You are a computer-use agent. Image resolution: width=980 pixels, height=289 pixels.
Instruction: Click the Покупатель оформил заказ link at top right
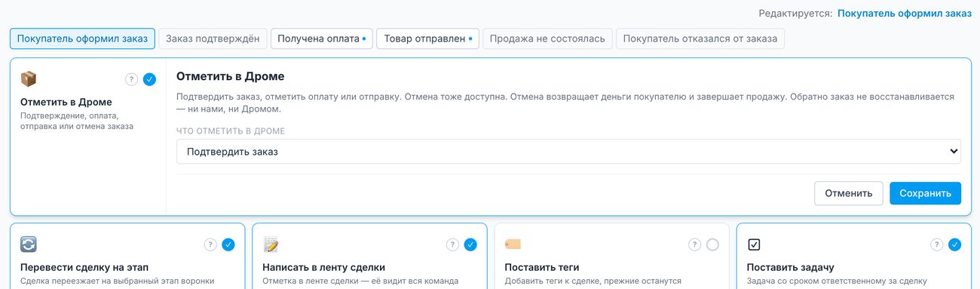tap(905, 13)
